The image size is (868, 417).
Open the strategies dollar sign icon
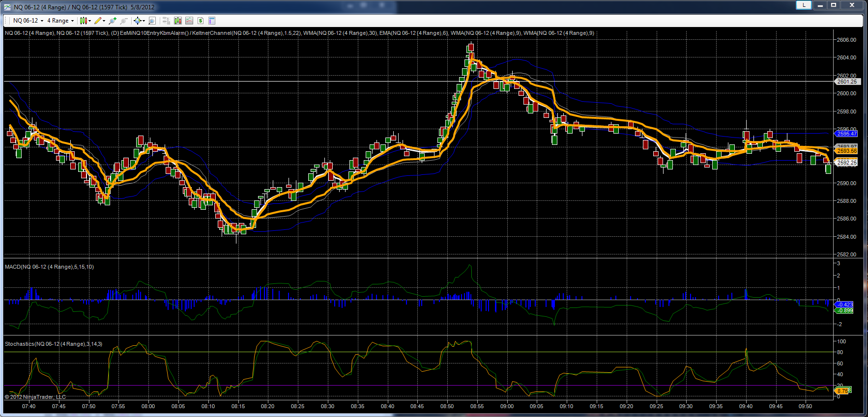tap(201, 21)
